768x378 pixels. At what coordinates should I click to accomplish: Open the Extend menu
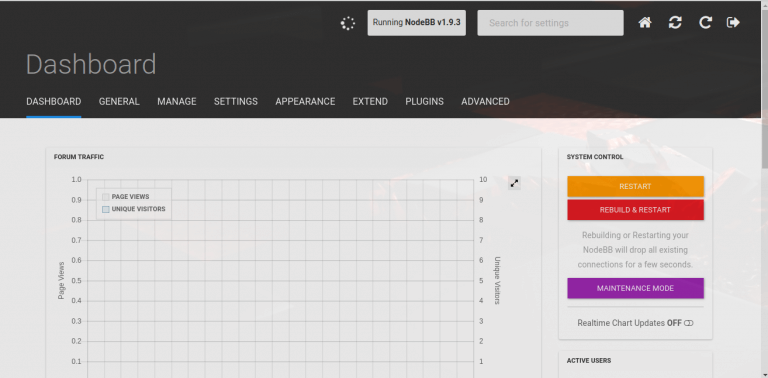tap(370, 101)
